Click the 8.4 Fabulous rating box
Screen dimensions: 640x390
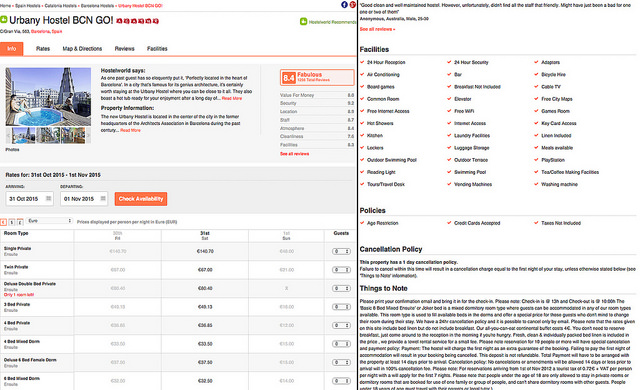tap(317, 77)
